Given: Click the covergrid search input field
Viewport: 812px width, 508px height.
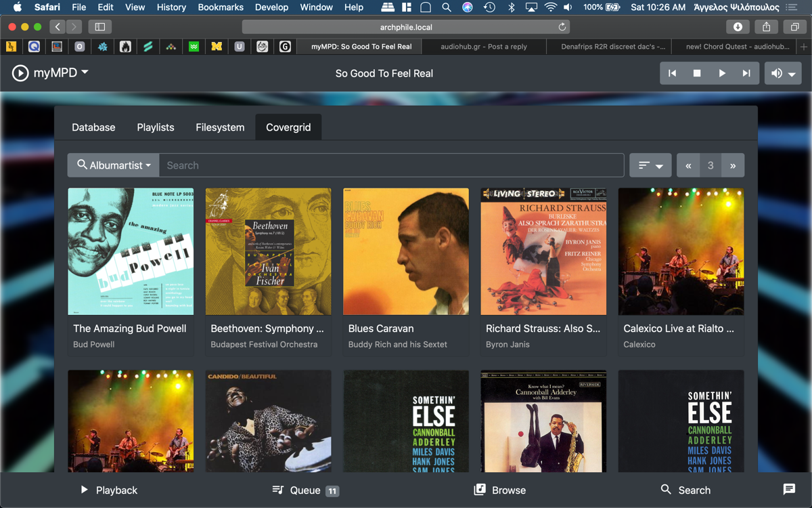Looking at the screenshot, I should click(391, 165).
